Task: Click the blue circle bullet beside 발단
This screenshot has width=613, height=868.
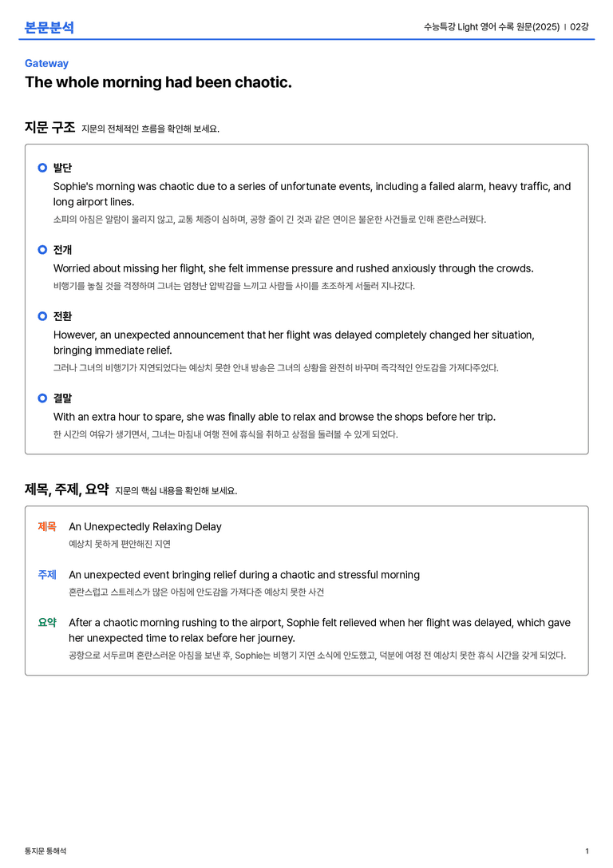Action: tap(42, 168)
